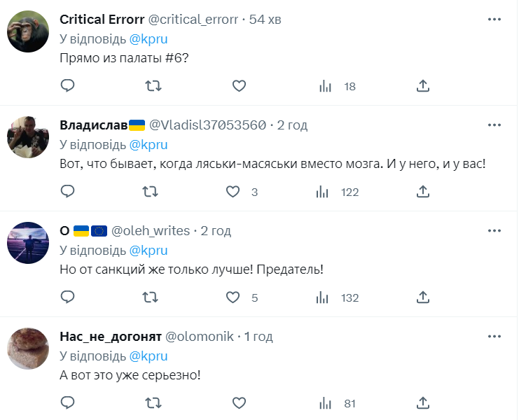Open @kpru link in Critical Errorr's reply
Screen dimensions: 519x420
149,39
